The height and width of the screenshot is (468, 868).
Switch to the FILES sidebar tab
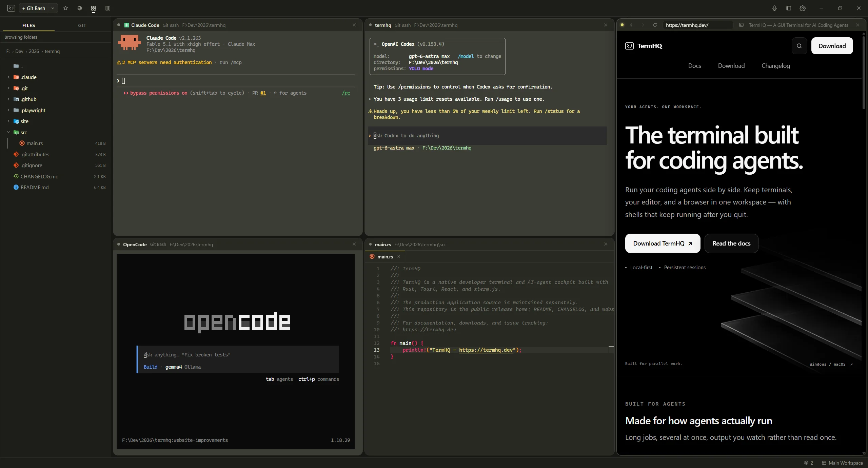[28, 25]
